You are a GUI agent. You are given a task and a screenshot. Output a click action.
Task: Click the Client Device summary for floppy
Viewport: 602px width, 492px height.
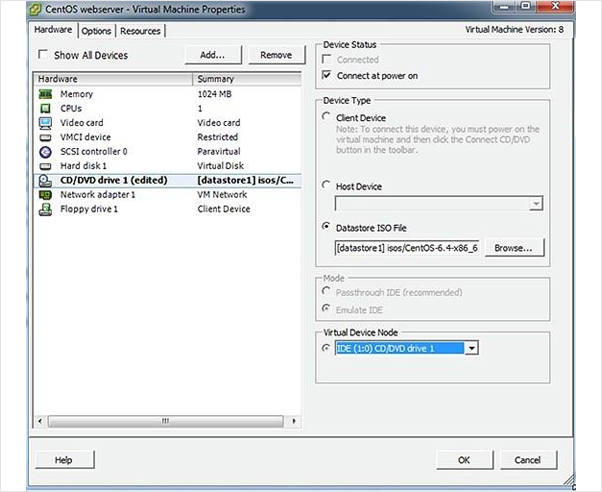(x=224, y=209)
